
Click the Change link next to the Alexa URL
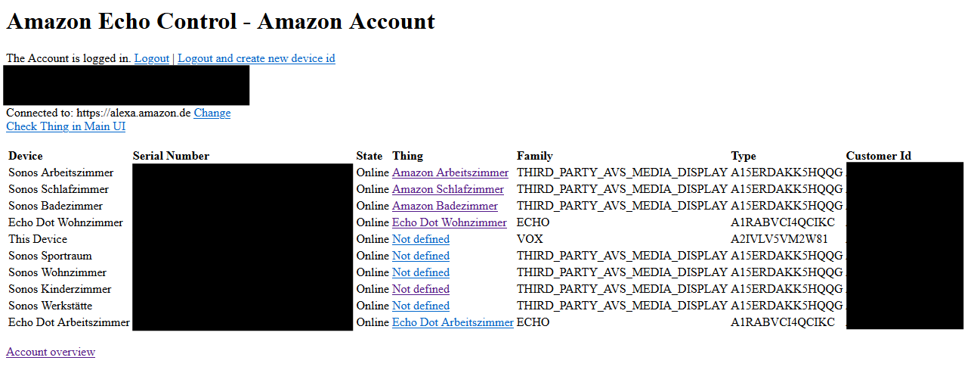click(x=212, y=113)
